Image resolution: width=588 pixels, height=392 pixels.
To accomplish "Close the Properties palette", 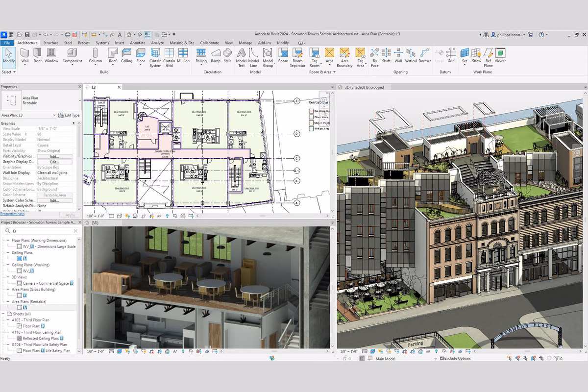I will 80,87.
